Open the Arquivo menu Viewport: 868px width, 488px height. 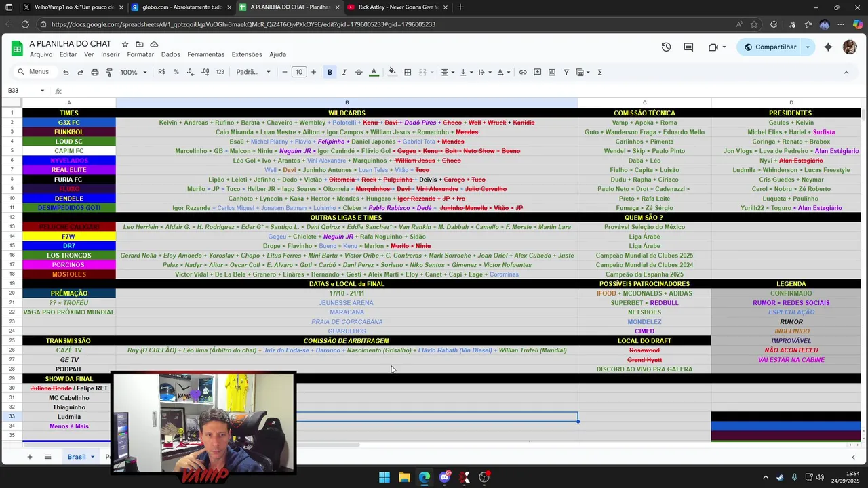click(x=41, y=54)
